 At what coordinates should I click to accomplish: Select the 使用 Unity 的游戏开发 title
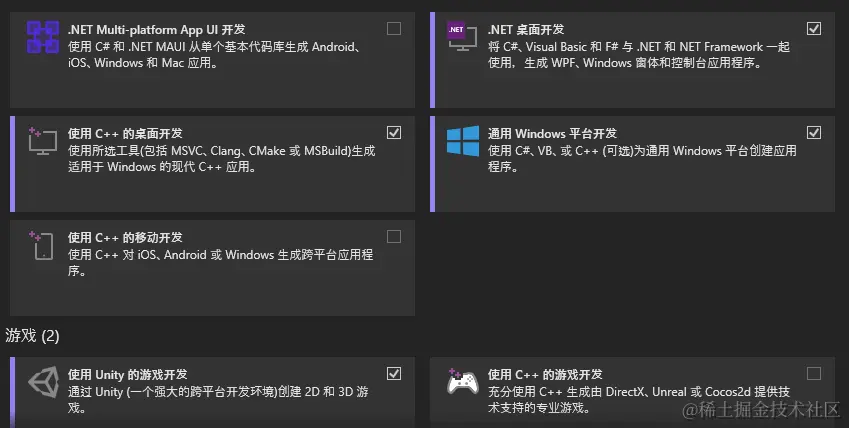(x=128, y=374)
